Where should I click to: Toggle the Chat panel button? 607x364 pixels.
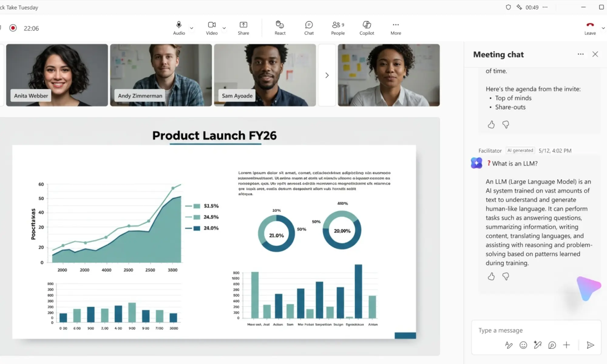(309, 28)
